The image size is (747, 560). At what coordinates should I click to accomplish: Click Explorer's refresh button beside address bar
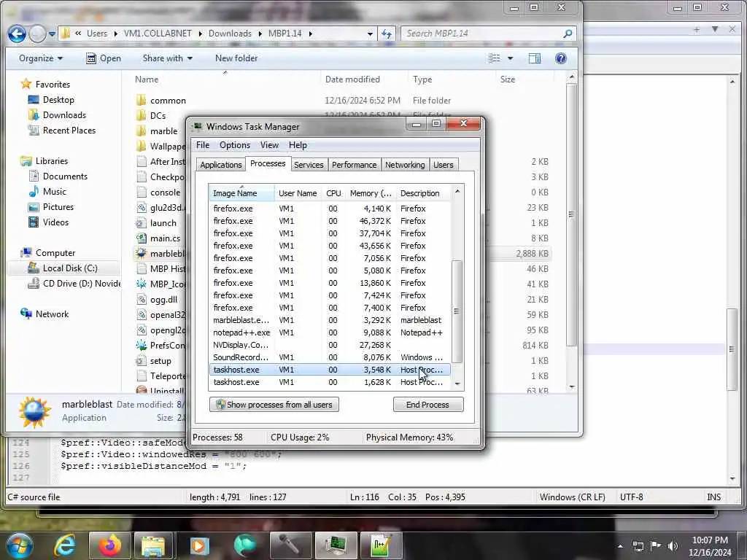[387, 34]
